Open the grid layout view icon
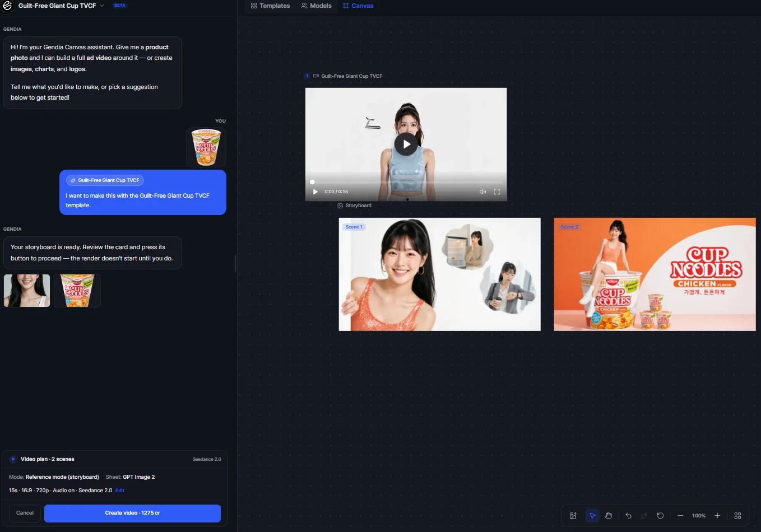761x532 pixels. [737, 516]
